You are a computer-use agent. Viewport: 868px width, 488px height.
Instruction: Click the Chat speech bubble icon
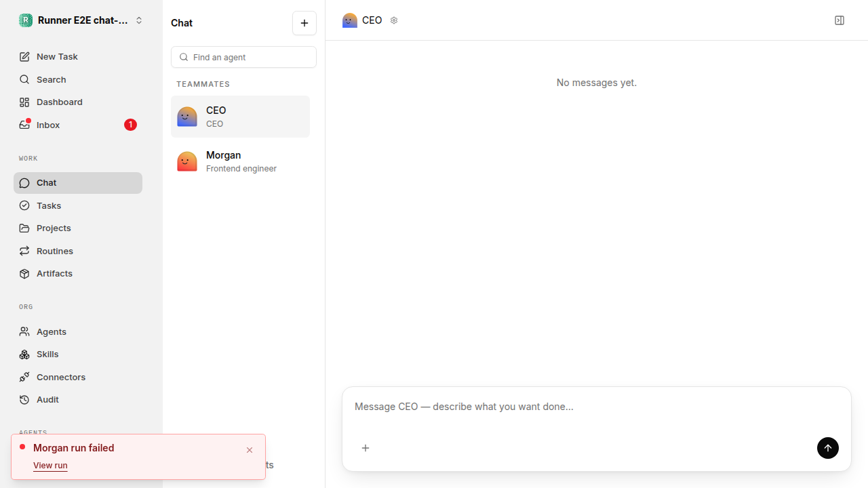(x=24, y=183)
